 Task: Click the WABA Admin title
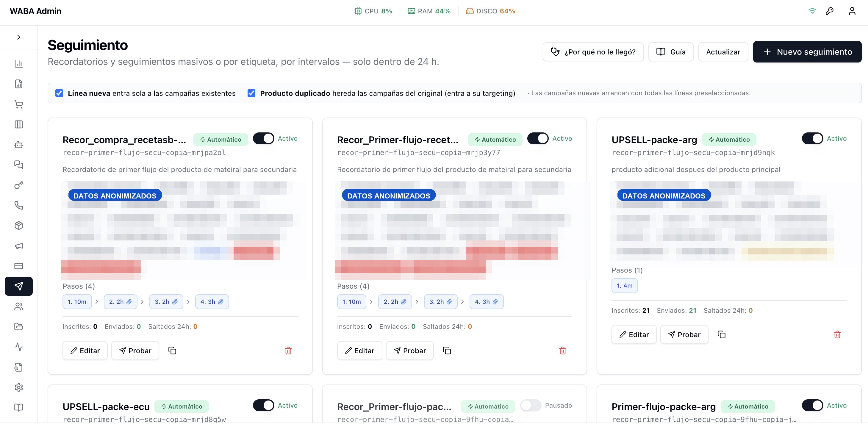[x=35, y=11]
